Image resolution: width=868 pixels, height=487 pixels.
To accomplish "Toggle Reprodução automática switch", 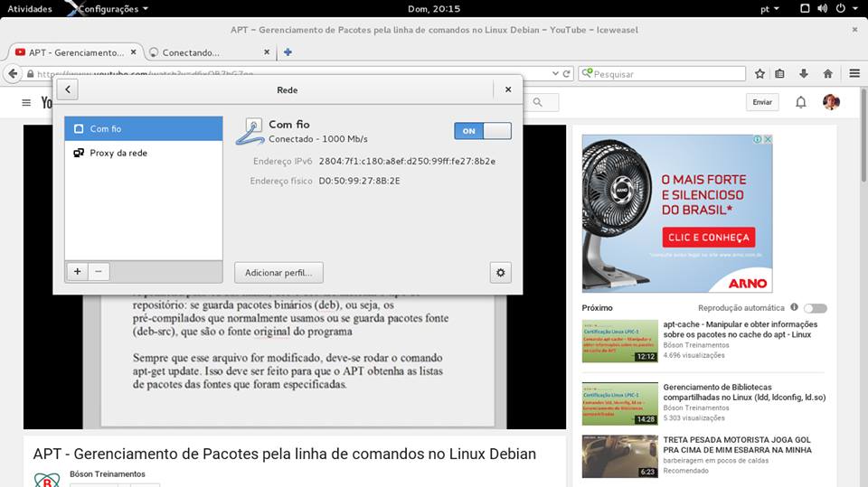I will coord(816,308).
